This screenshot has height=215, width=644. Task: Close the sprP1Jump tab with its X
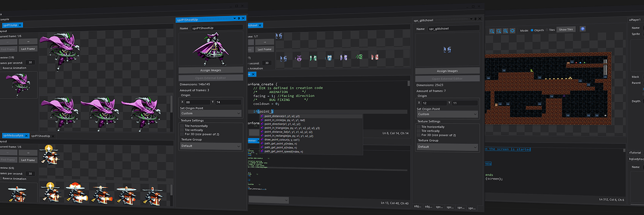tap(20, 26)
